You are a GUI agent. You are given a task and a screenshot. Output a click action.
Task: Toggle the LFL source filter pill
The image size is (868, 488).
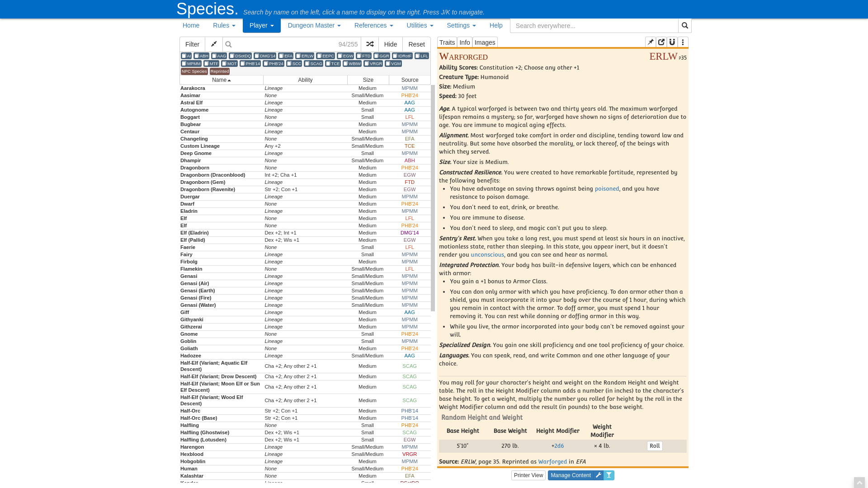click(x=422, y=56)
